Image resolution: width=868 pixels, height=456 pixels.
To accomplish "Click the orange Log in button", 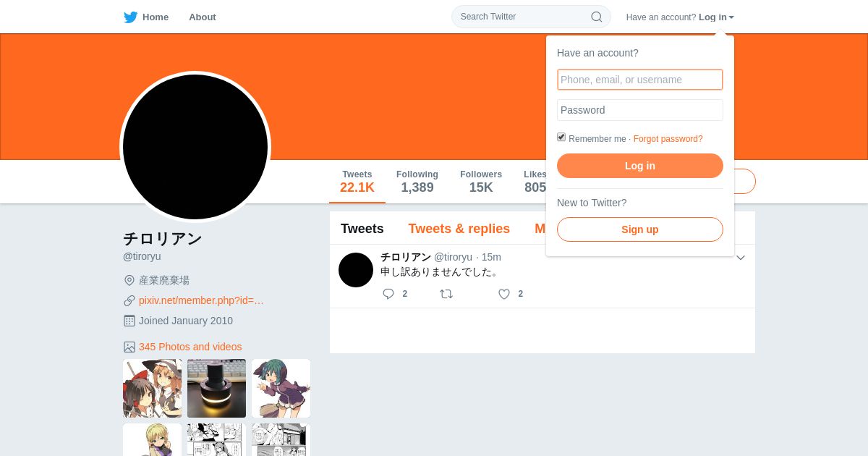I will pos(640,166).
